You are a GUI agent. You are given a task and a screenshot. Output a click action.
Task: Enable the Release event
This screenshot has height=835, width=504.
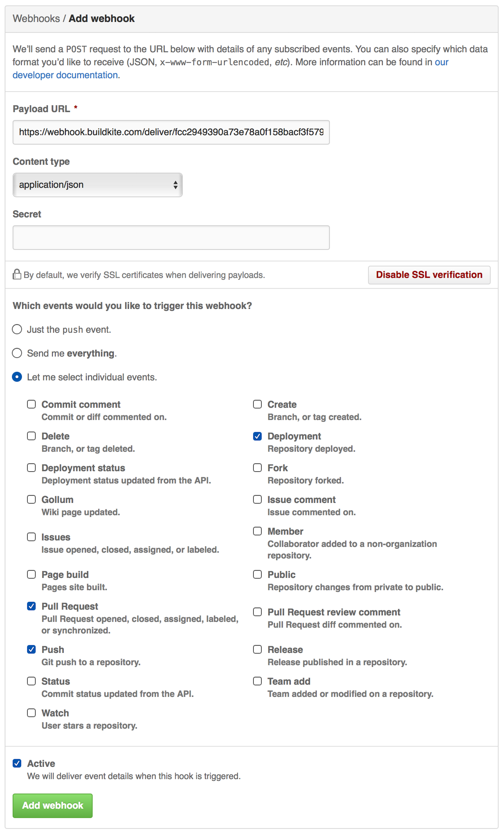click(x=257, y=649)
